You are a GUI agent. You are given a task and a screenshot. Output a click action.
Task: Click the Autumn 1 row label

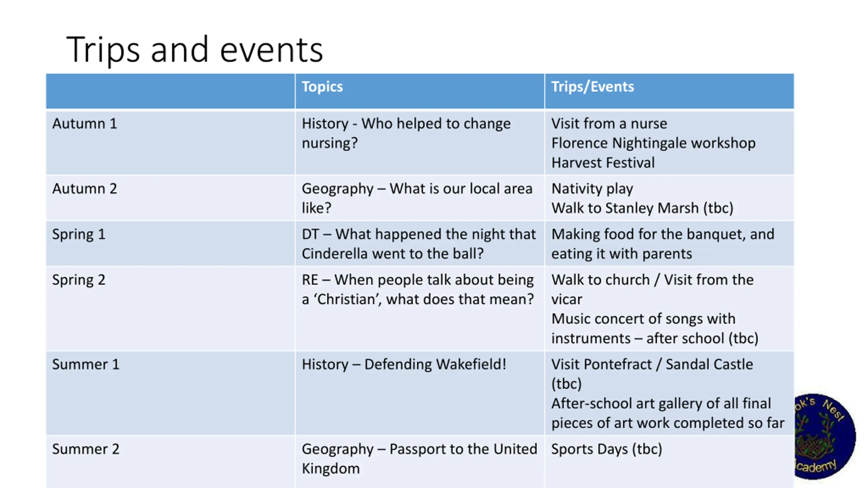click(84, 124)
